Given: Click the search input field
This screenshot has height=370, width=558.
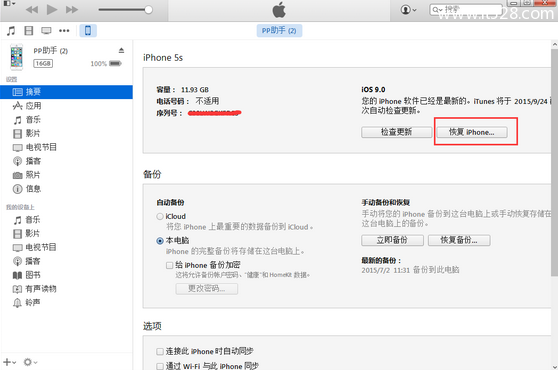Looking at the screenshot, I should coord(466,10).
